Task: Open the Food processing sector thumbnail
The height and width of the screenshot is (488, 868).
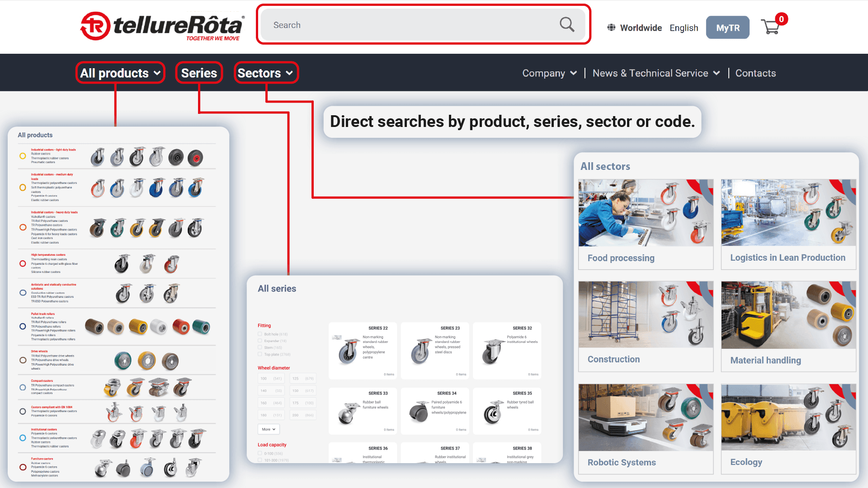Action: coord(646,213)
